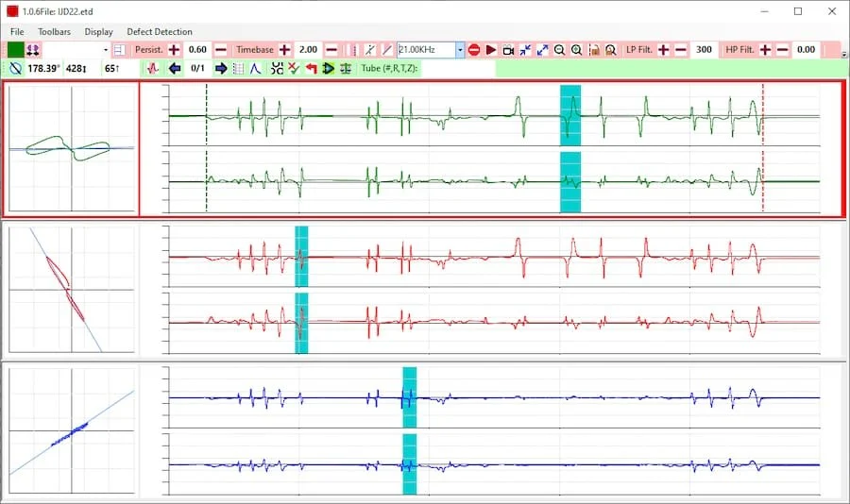Click the zoom in magnifier icon
The height and width of the screenshot is (504, 850).
coord(576,50)
